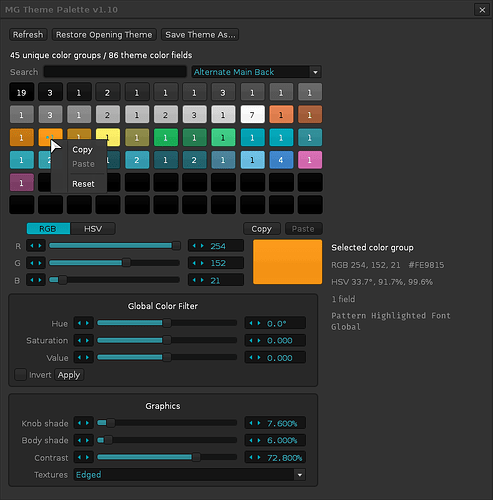Decrease Hue slider with its left arrow
This screenshot has height=500, width=493.
(79, 323)
